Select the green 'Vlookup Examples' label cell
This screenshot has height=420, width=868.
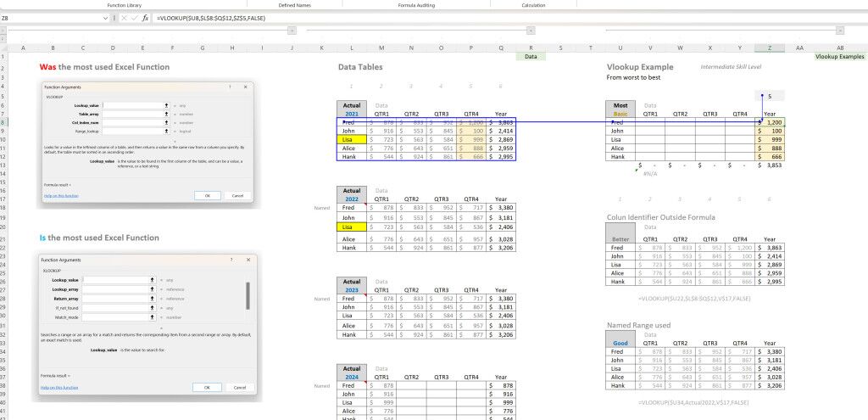[x=839, y=57]
